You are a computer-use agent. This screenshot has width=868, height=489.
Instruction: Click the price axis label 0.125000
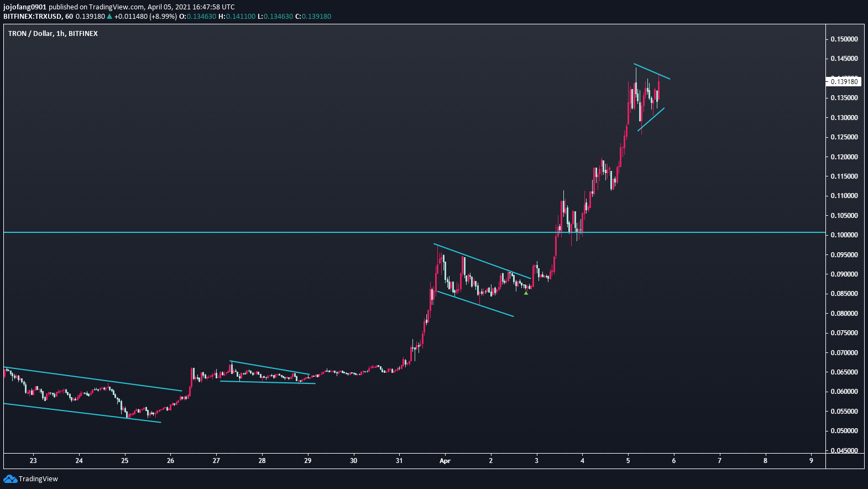coord(844,137)
